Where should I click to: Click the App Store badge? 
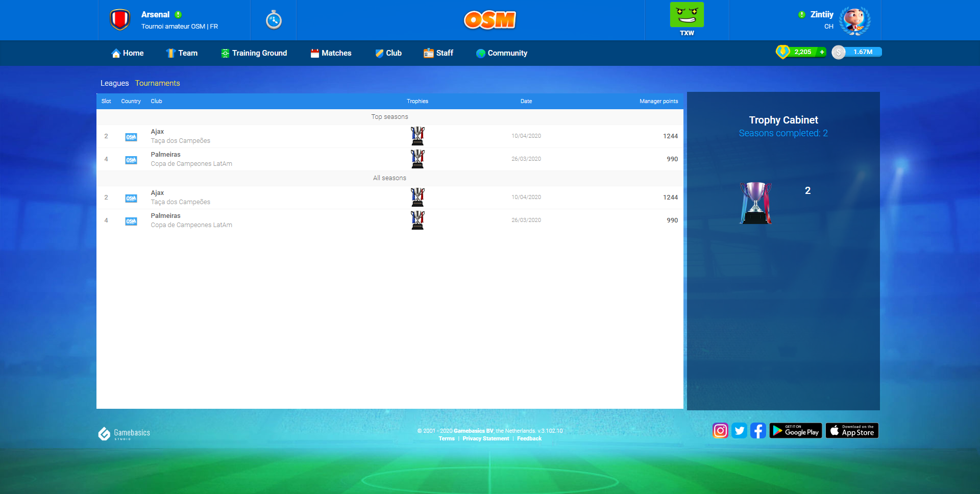[852, 431]
